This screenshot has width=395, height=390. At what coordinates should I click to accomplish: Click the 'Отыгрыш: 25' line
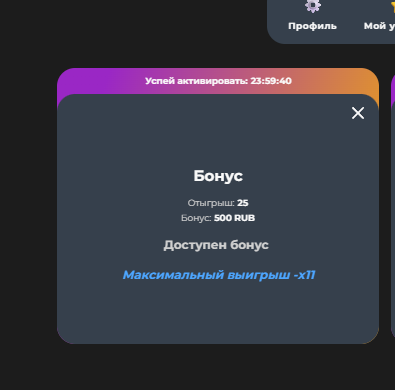[218, 203]
